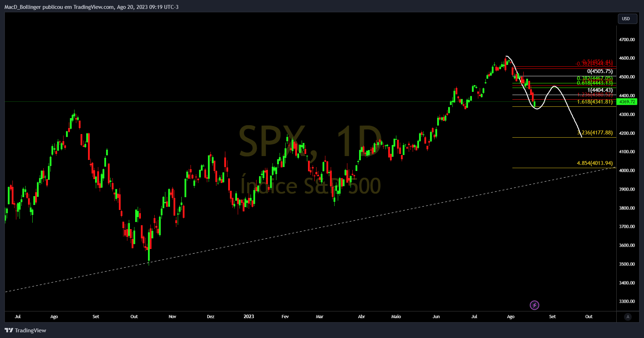Image resolution: width=644 pixels, height=338 pixels.
Task: Click the purple lightning event marker
Action: (534, 305)
